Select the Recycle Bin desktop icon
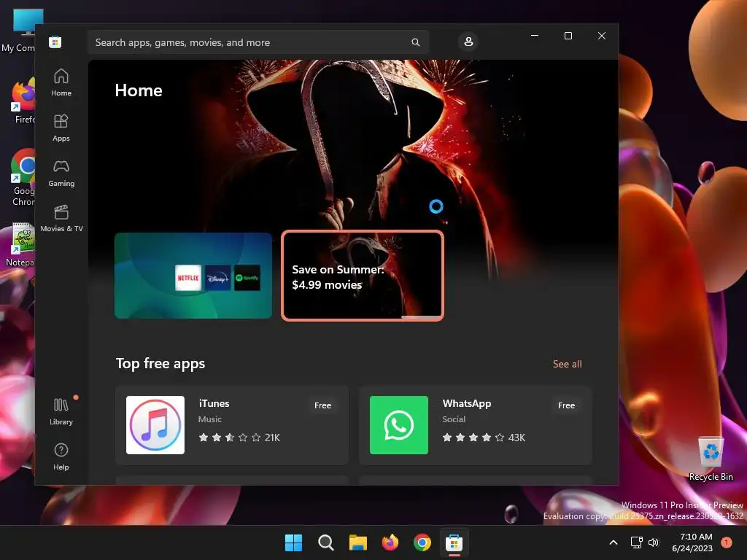 click(x=711, y=459)
